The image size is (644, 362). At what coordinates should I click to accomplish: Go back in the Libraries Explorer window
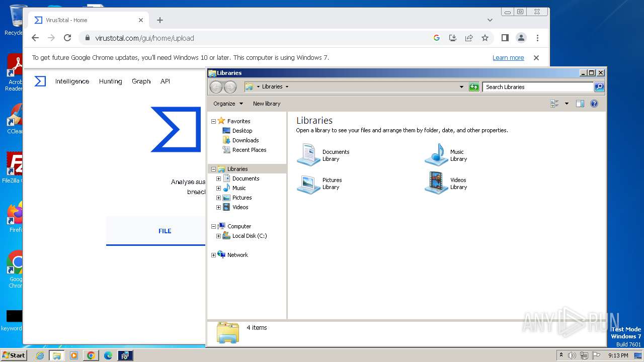click(x=216, y=87)
